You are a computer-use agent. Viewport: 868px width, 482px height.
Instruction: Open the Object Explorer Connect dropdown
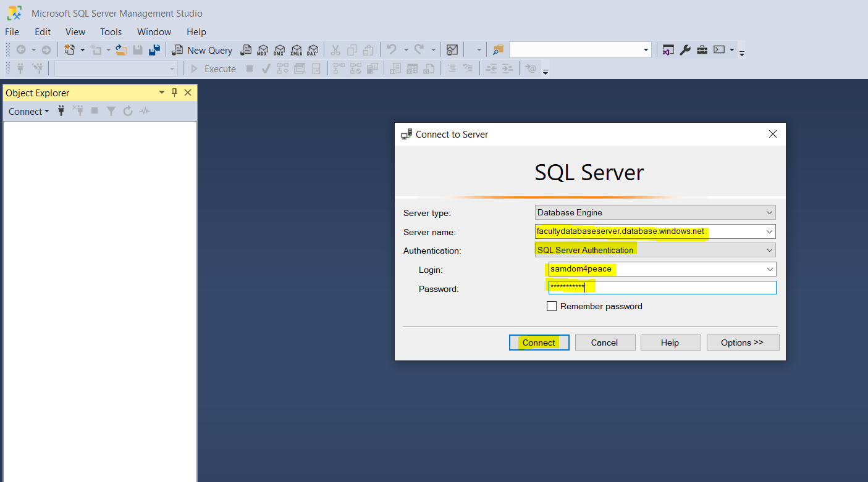pyautogui.click(x=28, y=111)
